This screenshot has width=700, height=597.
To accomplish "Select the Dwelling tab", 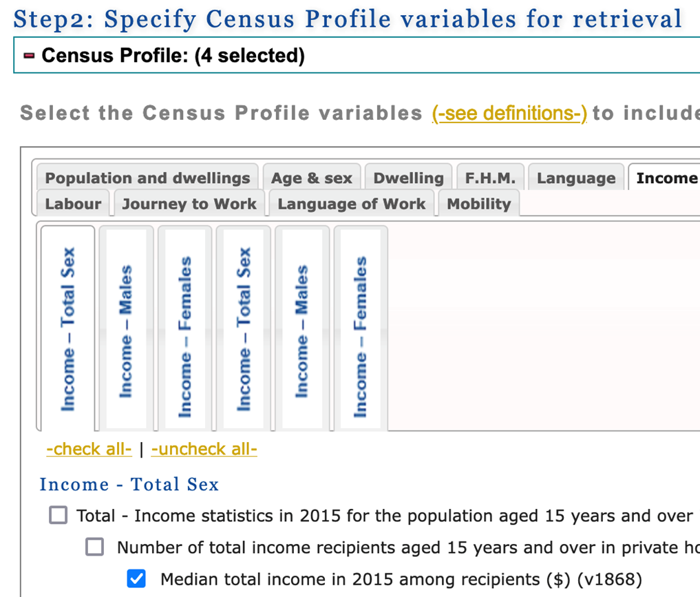I will coord(408,178).
